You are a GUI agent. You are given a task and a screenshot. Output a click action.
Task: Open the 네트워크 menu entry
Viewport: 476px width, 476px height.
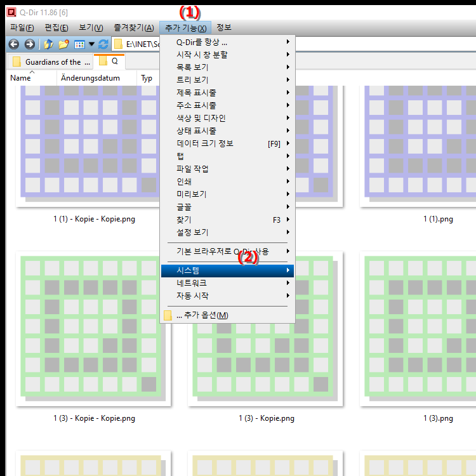tap(227, 283)
